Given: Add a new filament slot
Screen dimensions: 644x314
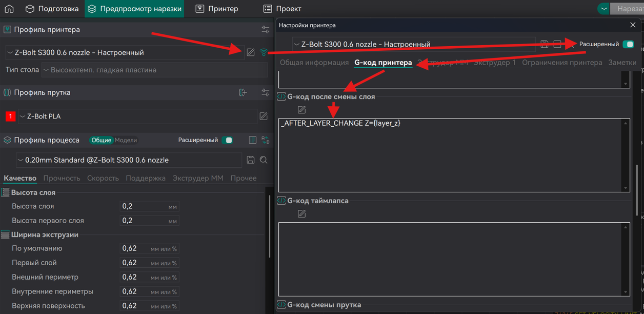Looking at the screenshot, I should (x=243, y=93).
